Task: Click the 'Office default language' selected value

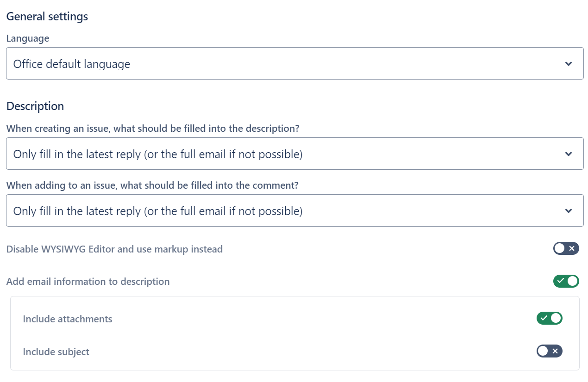Action: click(x=72, y=64)
